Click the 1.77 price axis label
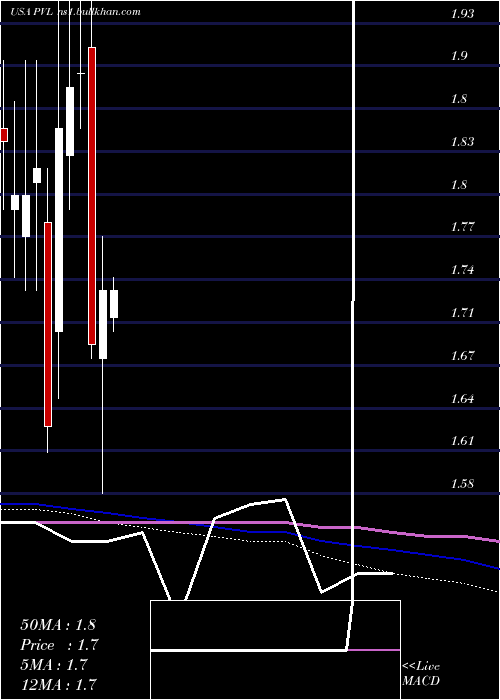The image size is (500, 700). point(462,227)
